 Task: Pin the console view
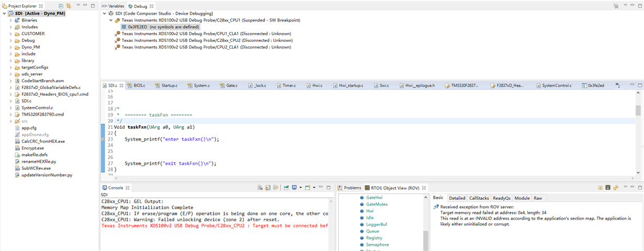pos(286,188)
